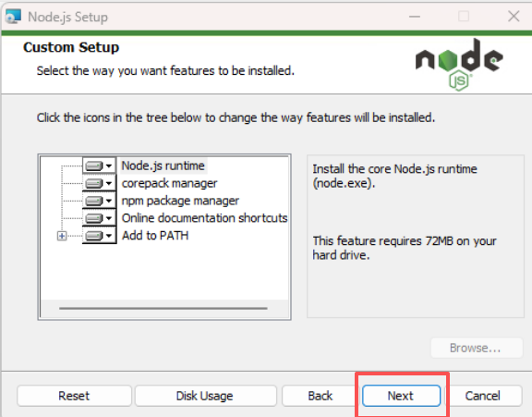
Task: Open dropdown arrow next to npm package manager
Action: [x=109, y=201]
